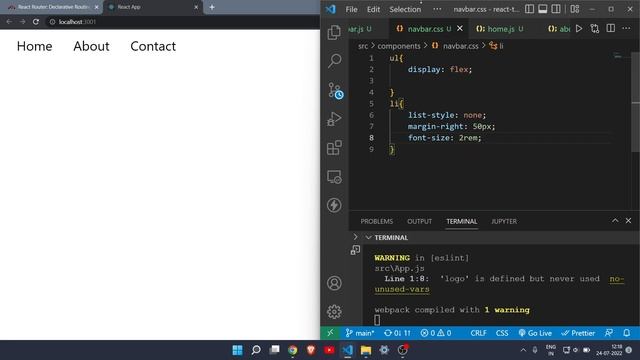Open the Source Control view
The image size is (640, 360).
click(335, 91)
